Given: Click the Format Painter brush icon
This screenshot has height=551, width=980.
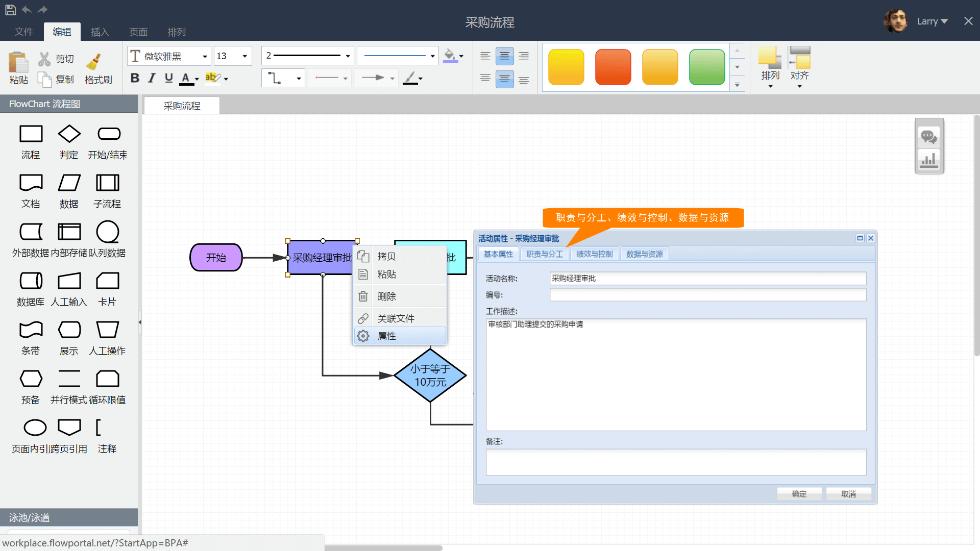Looking at the screenshot, I should coord(94,62).
